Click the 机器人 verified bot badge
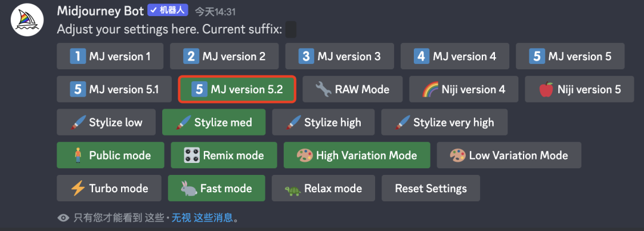 (x=168, y=10)
